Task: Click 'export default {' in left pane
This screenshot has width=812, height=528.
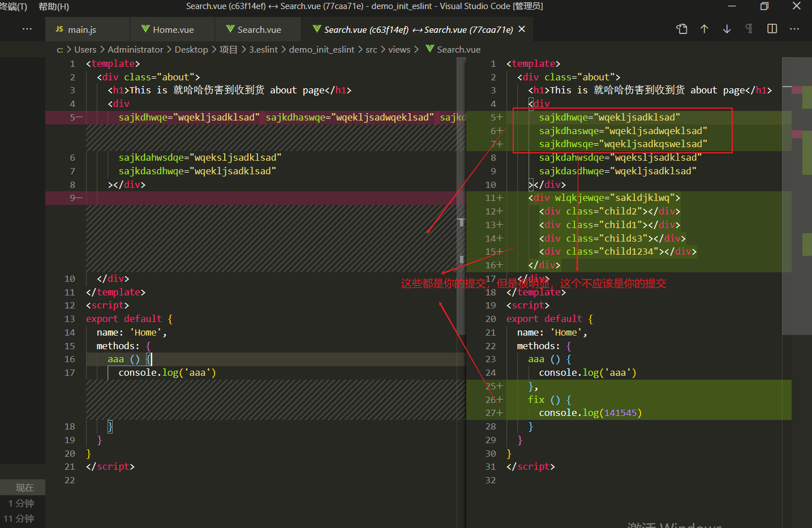Action: click(129, 319)
